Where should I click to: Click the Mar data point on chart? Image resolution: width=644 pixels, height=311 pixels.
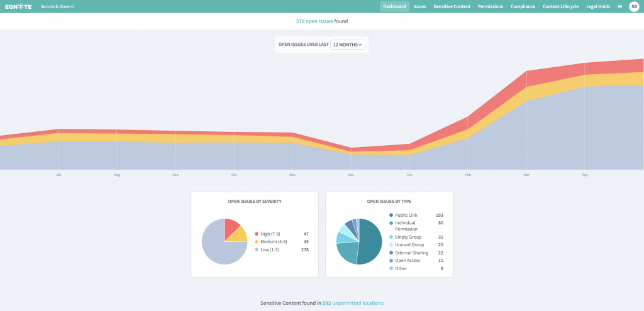point(526,72)
